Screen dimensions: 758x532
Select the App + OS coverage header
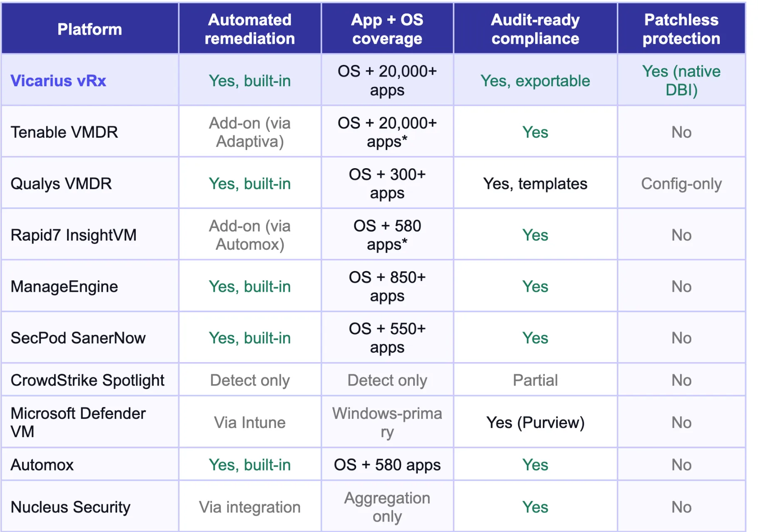click(387, 29)
